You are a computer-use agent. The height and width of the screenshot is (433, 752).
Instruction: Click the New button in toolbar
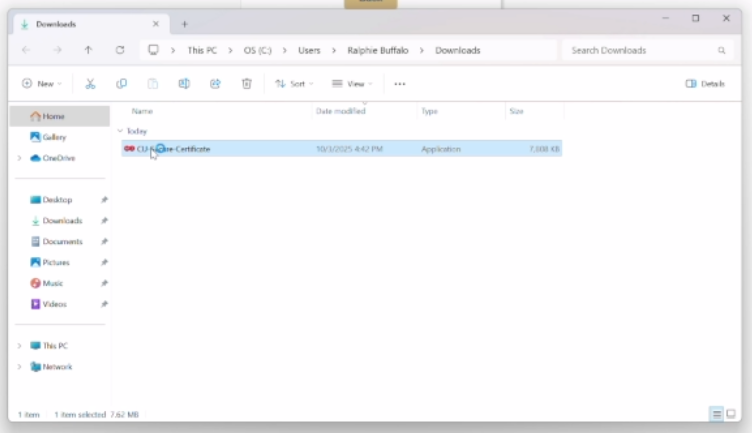(x=41, y=84)
